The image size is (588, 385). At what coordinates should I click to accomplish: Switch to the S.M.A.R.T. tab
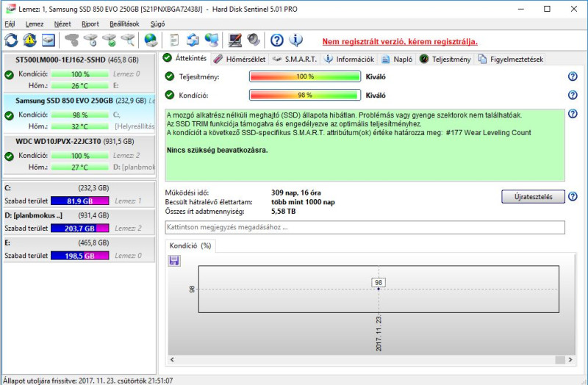[x=295, y=60]
